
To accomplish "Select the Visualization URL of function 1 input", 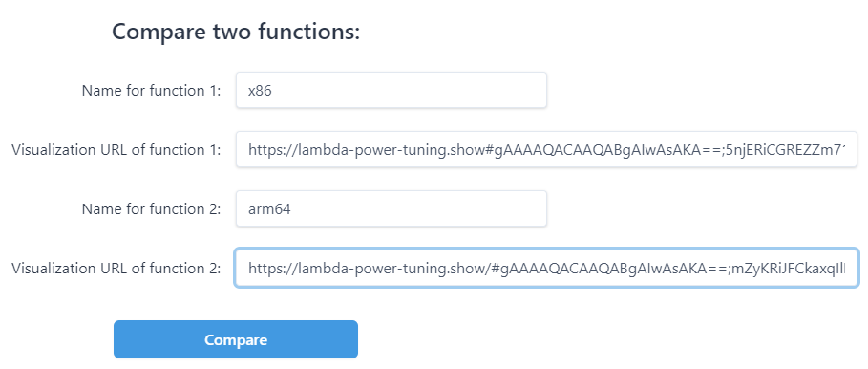I will [x=546, y=149].
